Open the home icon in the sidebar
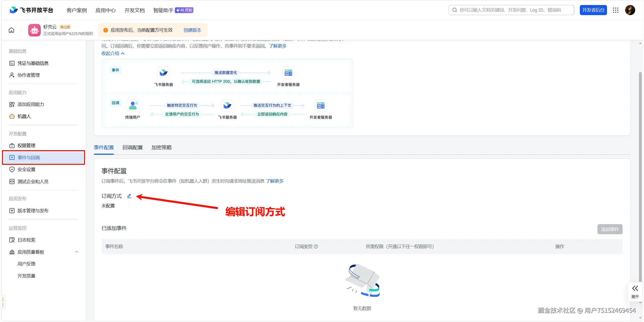Image resolution: width=644 pixels, height=322 pixels. tap(11, 30)
